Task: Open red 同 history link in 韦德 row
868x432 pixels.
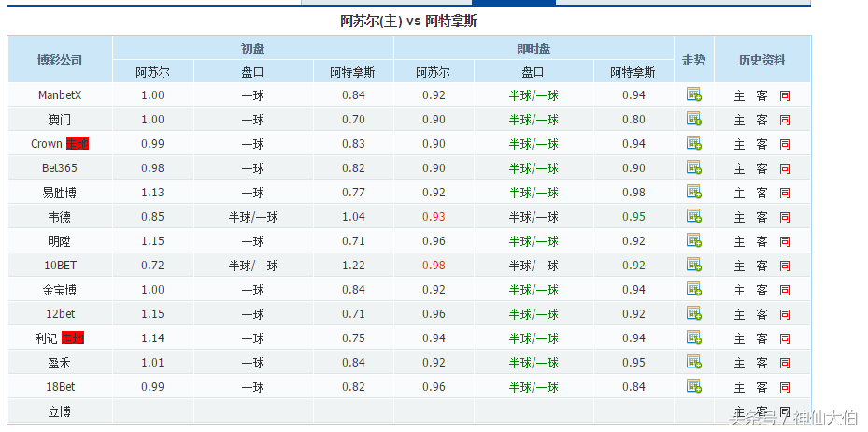Action: click(785, 218)
